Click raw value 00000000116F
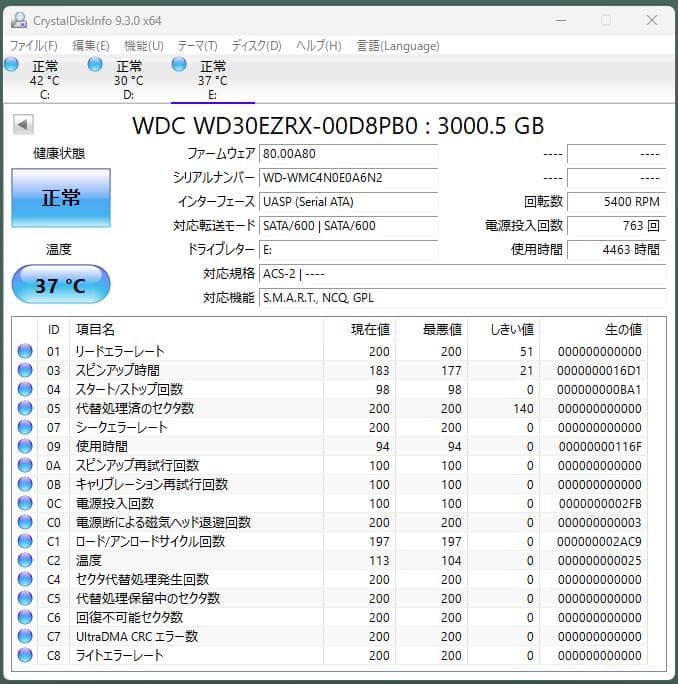The image size is (678, 684). click(x=600, y=447)
